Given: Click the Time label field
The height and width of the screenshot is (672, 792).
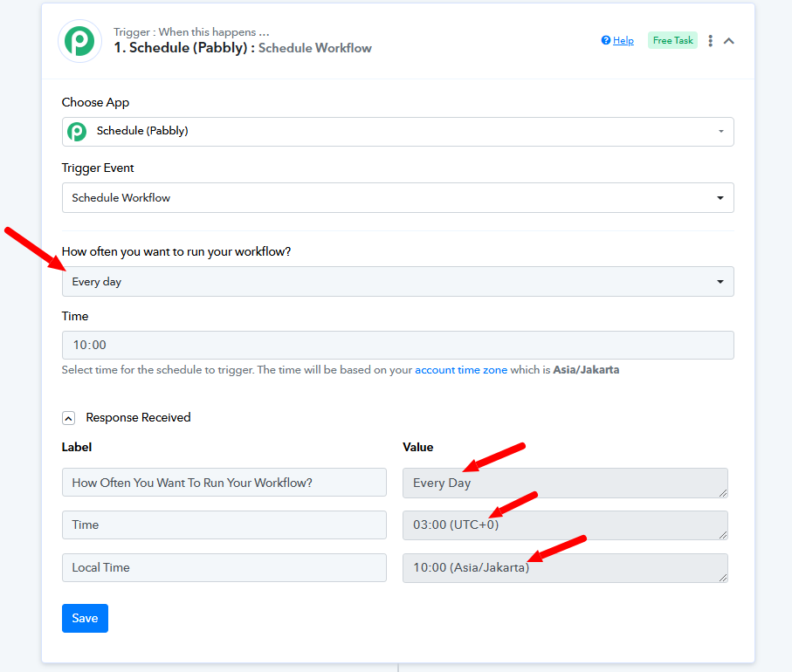Looking at the screenshot, I should 224,525.
